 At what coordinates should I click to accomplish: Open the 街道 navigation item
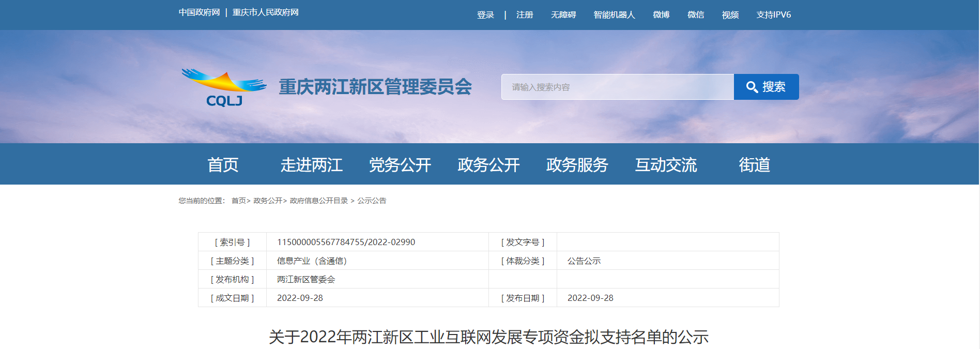pos(754,165)
